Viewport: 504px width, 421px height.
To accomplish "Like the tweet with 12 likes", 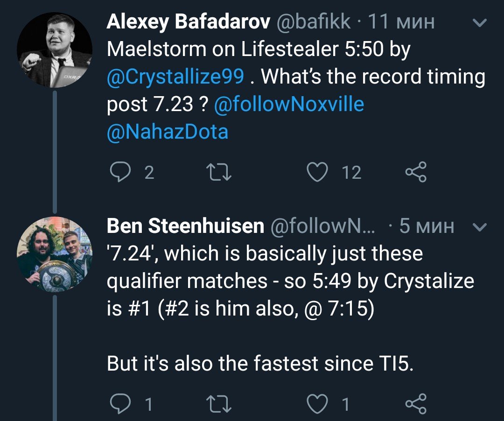I will 319,173.
